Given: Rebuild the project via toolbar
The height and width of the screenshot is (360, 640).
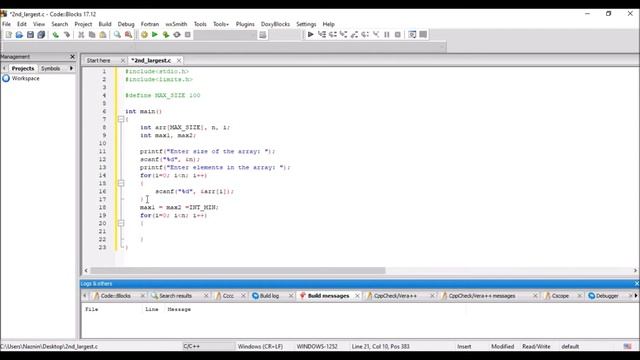Looking at the screenshot, I should click(x=177, y=35).
